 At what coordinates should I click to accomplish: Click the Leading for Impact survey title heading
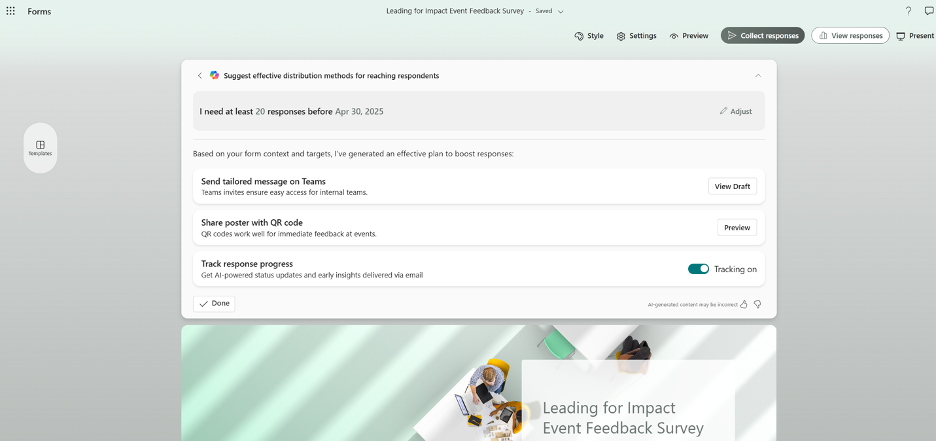623,418
